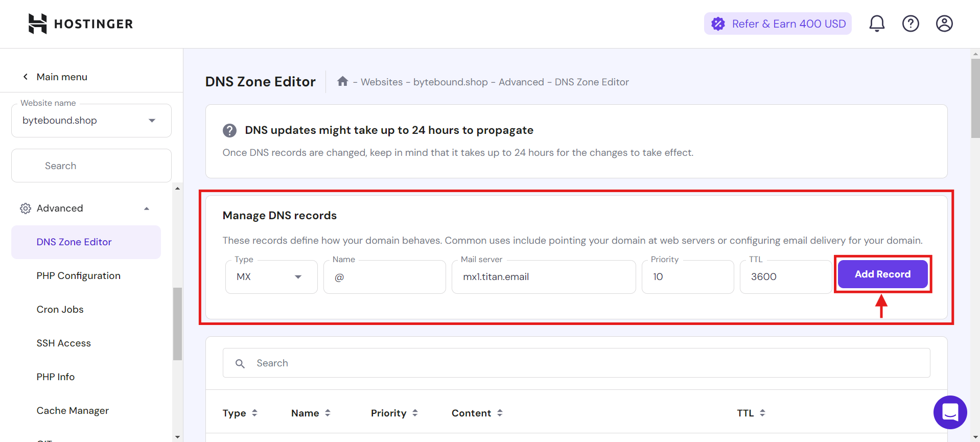
Task: Open SSH Access
Action: [x=64, y=343]
